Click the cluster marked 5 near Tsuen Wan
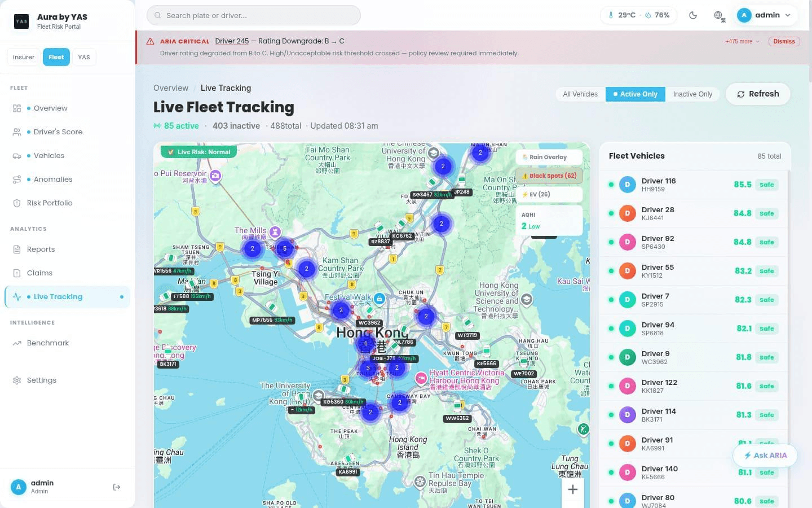The width and height of the screenshot is (812, 508). click(285, 248)
